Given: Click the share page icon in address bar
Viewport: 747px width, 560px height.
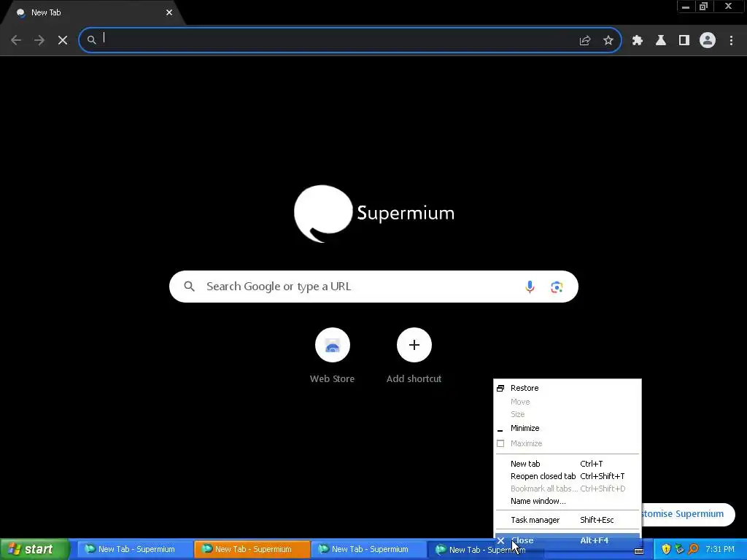Looking at the screenshot, I should [x=585, y=41].
